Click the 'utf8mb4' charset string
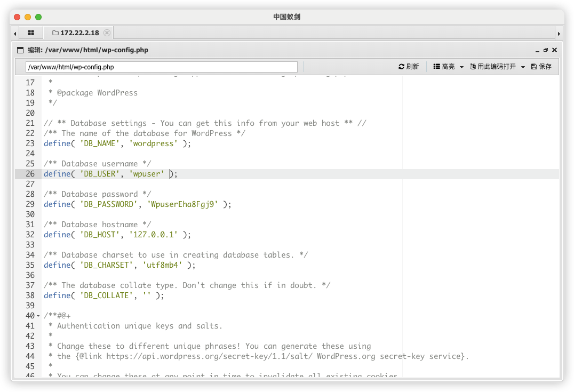Viewport: 574px width, 392px height. 162,265
